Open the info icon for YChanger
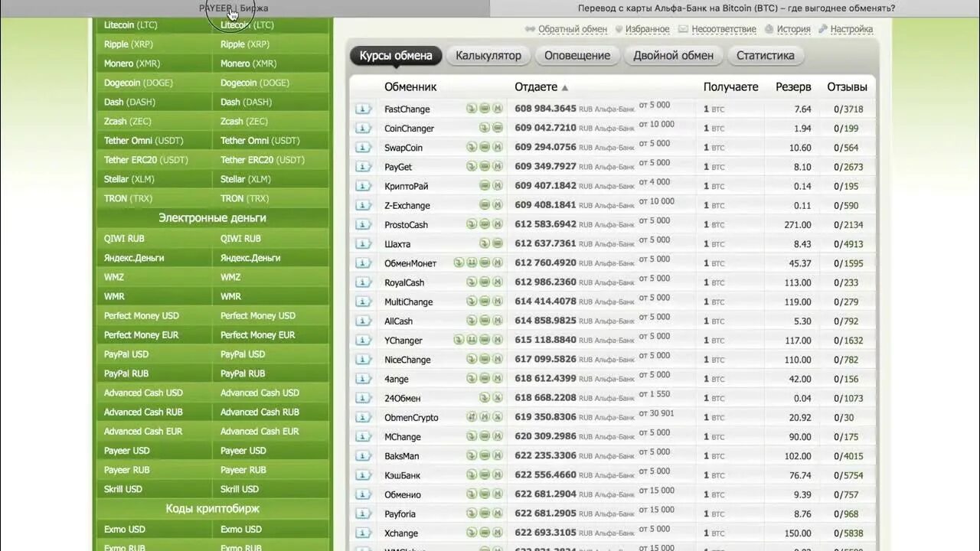This screenshot has width=980, height=551. coord(363,341)
